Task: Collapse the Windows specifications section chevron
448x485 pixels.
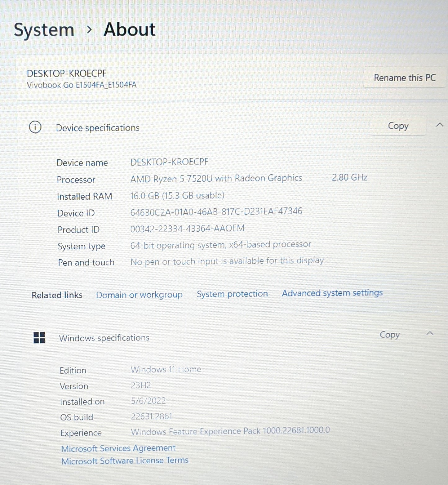Action: (x=430, y=334)
